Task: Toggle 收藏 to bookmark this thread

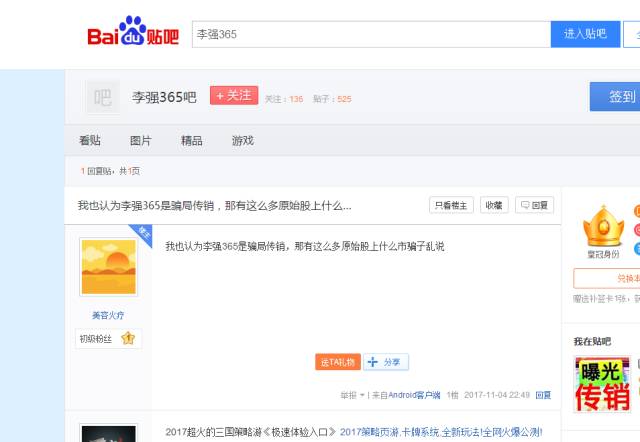Action: click(x=494, y=205)
